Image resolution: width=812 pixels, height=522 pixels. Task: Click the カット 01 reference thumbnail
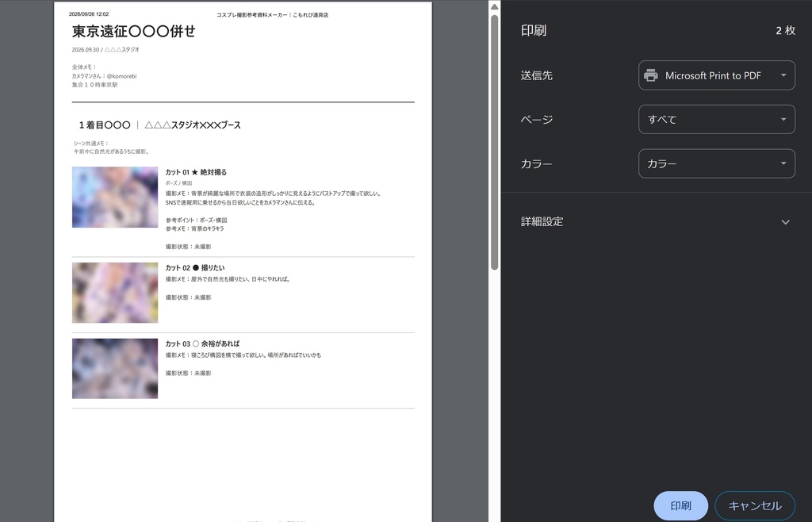115,198
